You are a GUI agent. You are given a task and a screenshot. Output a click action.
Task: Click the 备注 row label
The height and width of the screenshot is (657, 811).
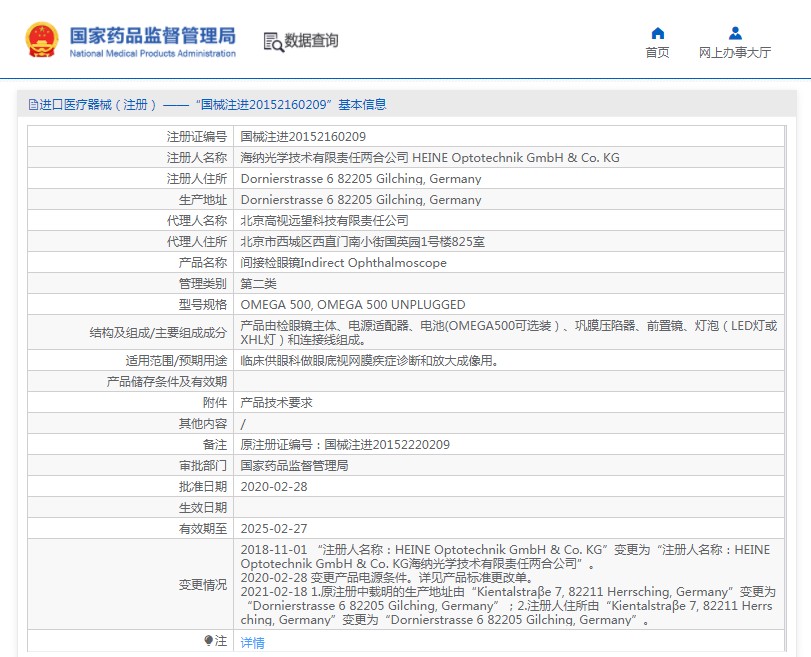click(215, 445)
